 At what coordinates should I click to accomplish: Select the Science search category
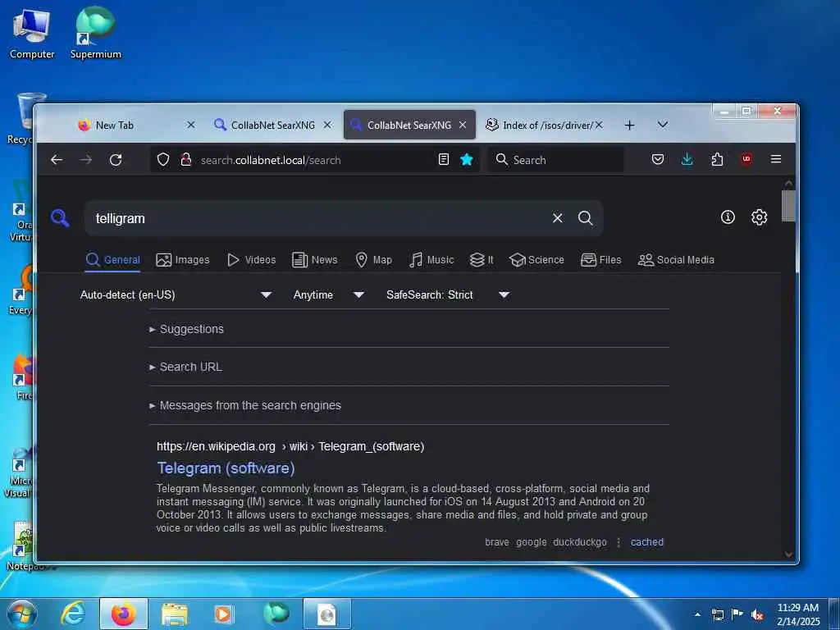click(x=536, y=260)
